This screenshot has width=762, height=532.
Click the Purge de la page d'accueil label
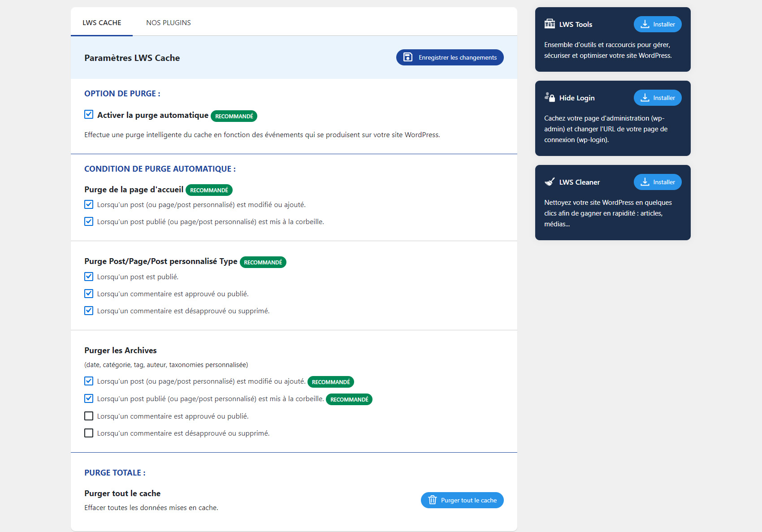(x=134, y=189)
